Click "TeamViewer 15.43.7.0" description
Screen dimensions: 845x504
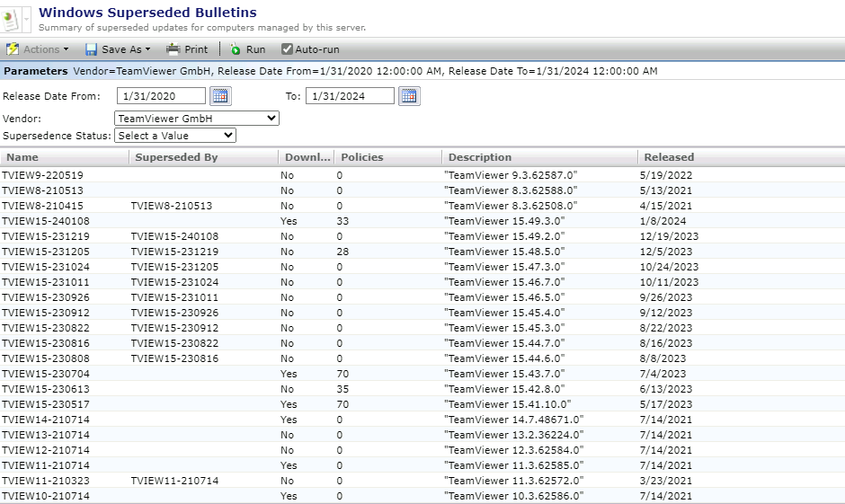coord(504,374)
